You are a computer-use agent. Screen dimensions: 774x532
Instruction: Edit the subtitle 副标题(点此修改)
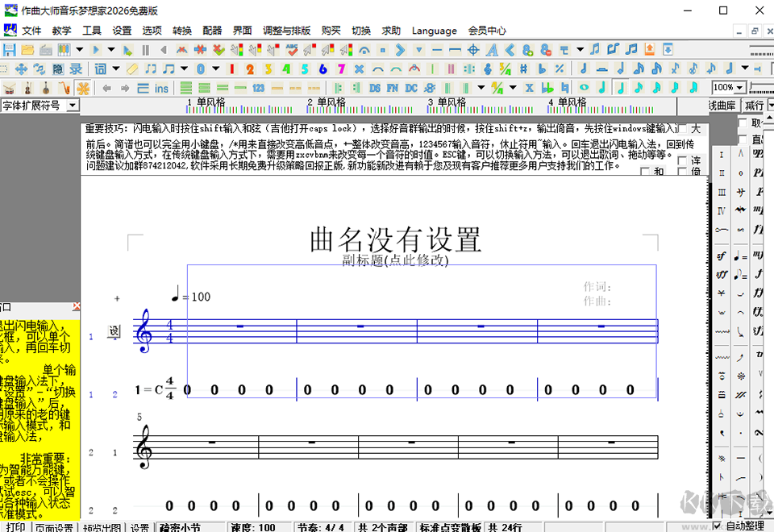(395, 260)
